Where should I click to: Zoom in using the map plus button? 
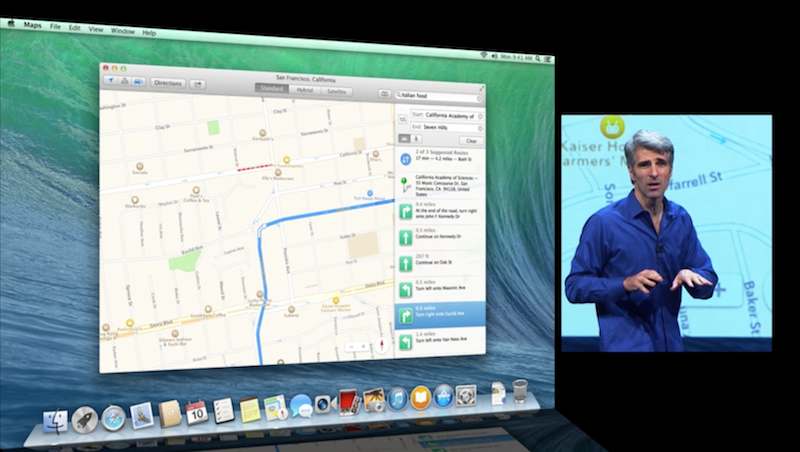click(363, 346)
